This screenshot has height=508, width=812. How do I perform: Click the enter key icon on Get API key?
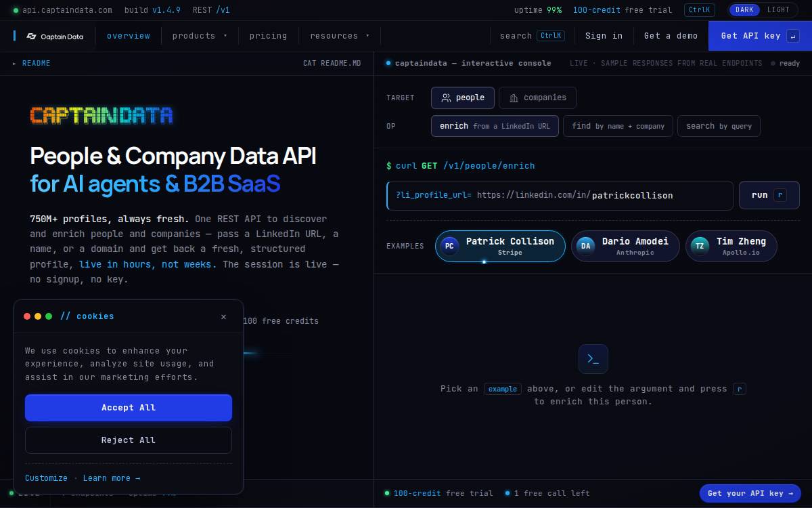click(x=794, y=36)
